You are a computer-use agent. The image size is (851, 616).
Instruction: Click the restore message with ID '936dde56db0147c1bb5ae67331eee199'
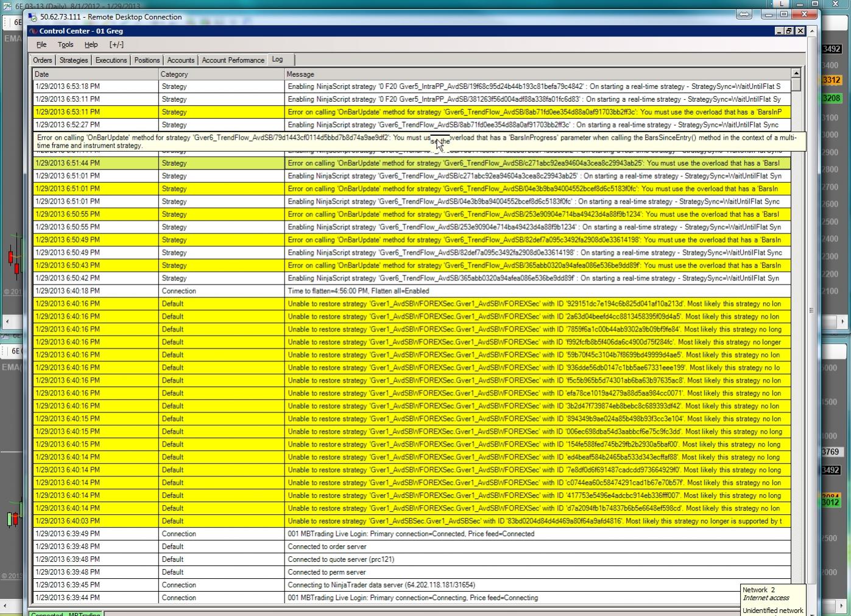(538, 368)
